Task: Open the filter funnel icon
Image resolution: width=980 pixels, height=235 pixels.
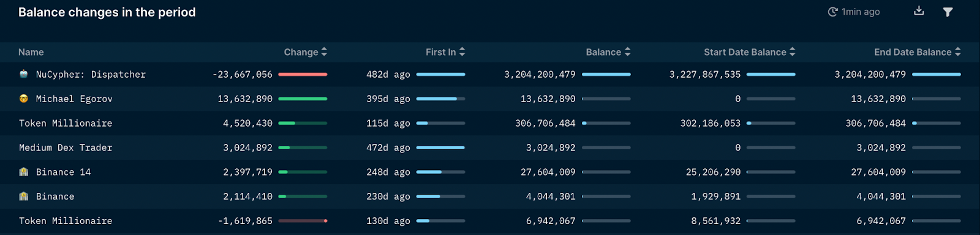Action: coord(948,12)
